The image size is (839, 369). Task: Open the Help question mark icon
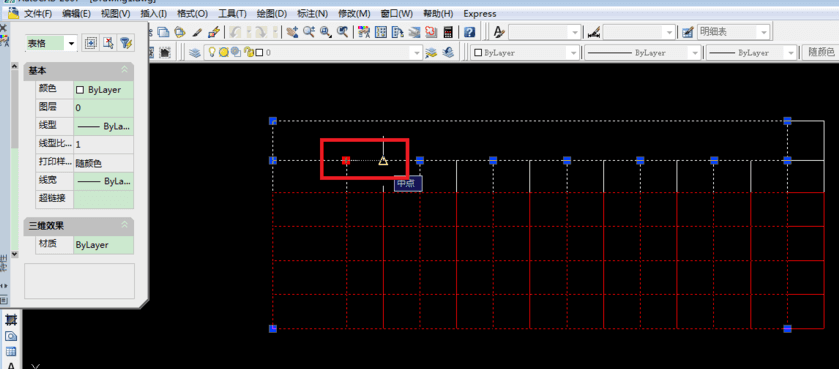point(469,32)
